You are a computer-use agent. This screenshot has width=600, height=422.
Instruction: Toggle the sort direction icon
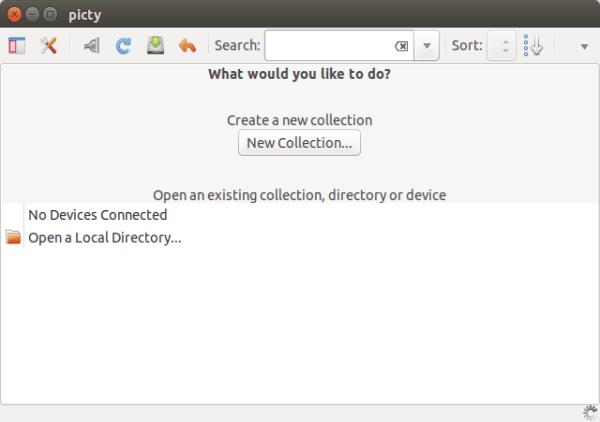tap(533, 46)
